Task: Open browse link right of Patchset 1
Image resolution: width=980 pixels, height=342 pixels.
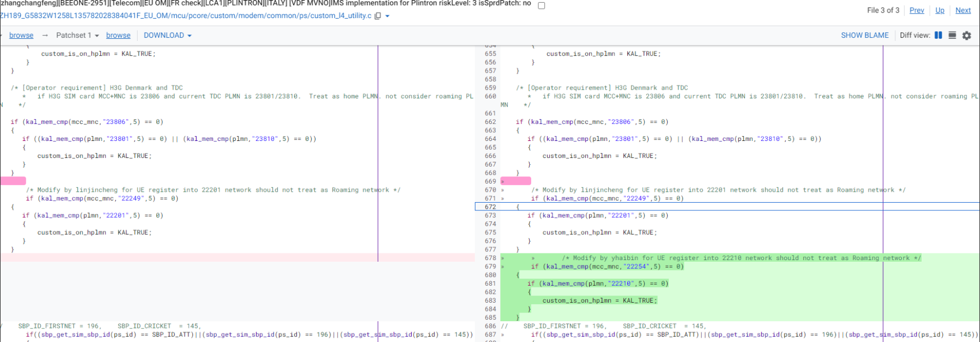Action: click(x=118, y=35)
